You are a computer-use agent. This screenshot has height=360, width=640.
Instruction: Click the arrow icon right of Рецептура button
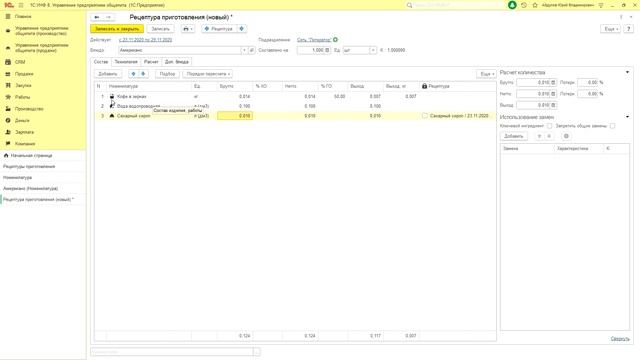pyautogui.click(x=242, y=29)
